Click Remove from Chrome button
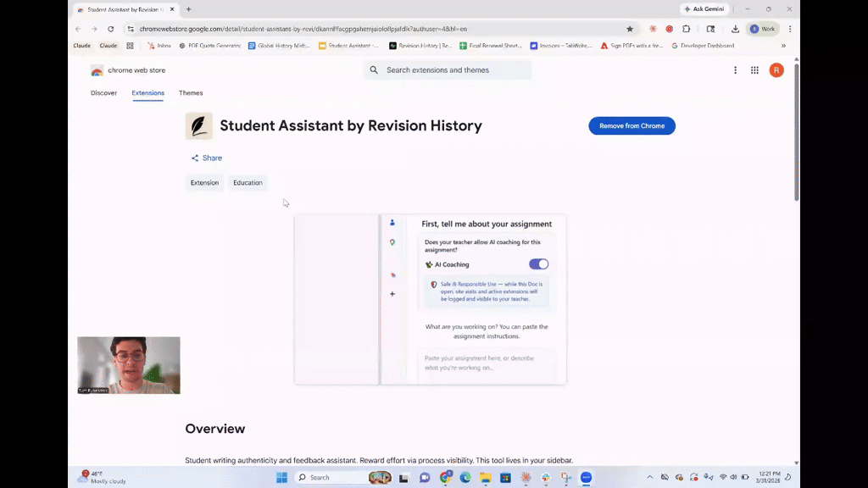 (x=632, y=125)
